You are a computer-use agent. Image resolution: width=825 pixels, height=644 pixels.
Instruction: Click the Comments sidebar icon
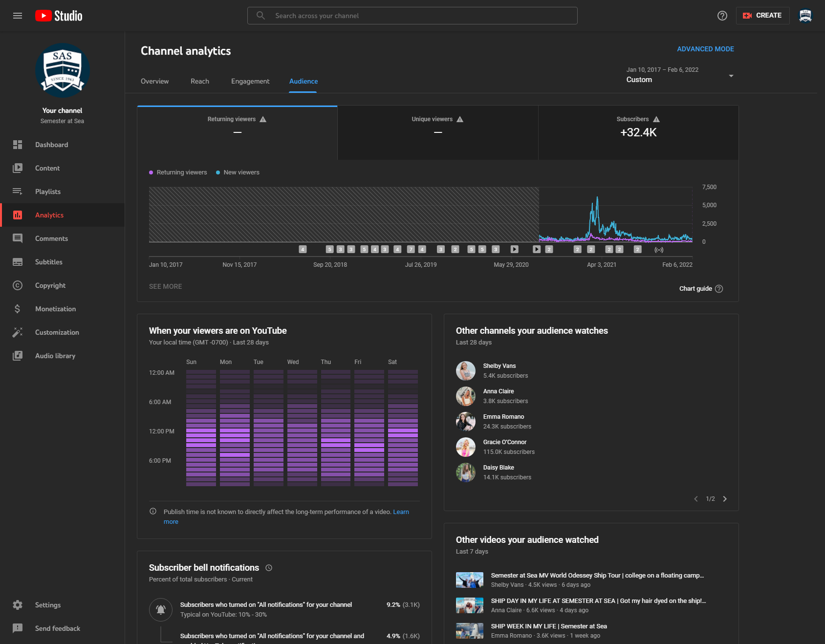tap(18, 238)
